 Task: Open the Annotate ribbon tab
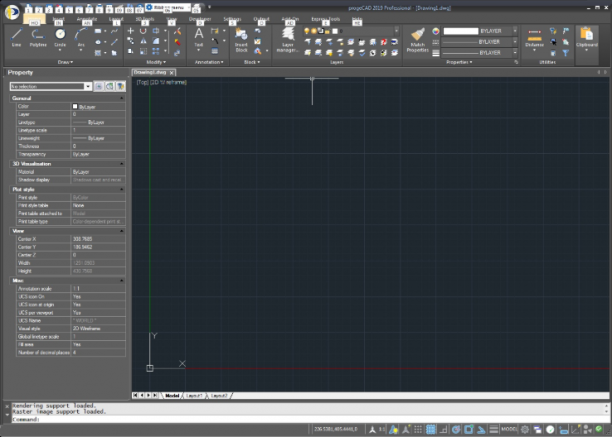pyautogui.click(x=87, y=19)
